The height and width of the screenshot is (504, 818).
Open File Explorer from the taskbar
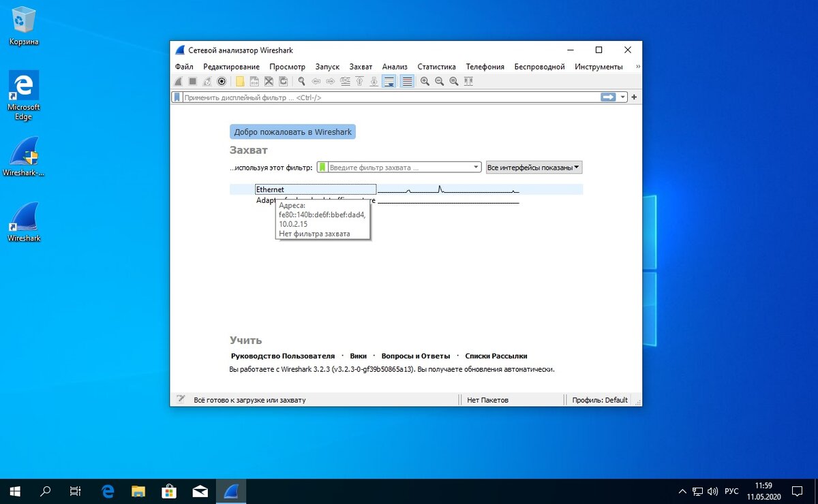pyautogui.click(x=138, y=491)
